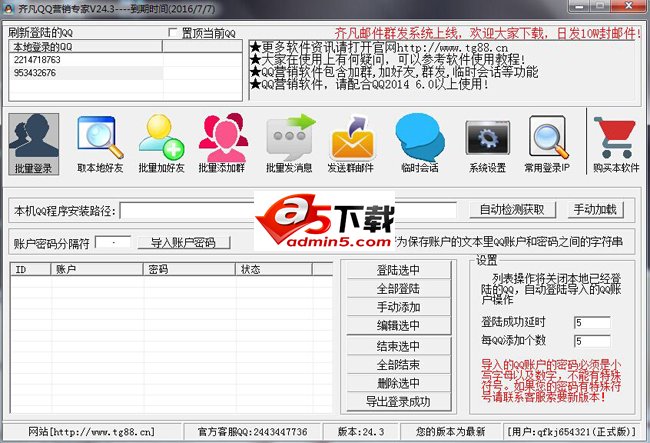Click the ID column header

pos(31,269)
